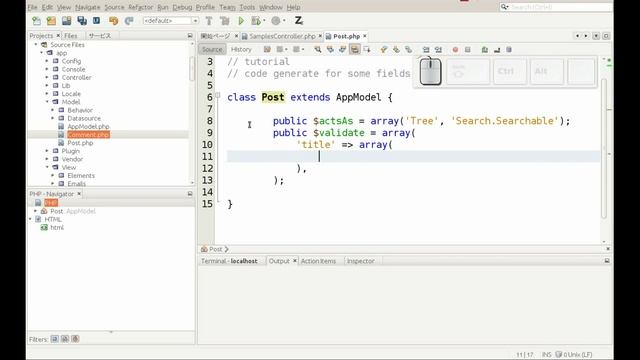Screen dimensions: 640x360
Task: Click the Debug Project toolbar icon
Action: coord(256,20)
